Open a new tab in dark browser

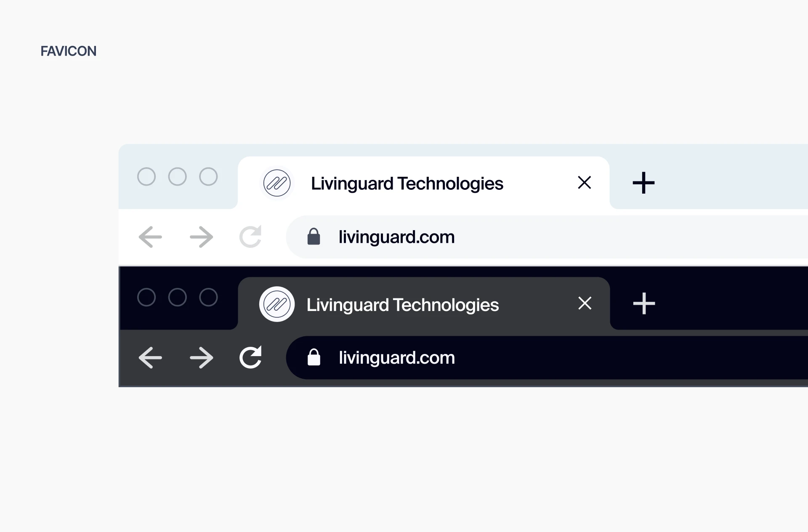coord(644,303)
